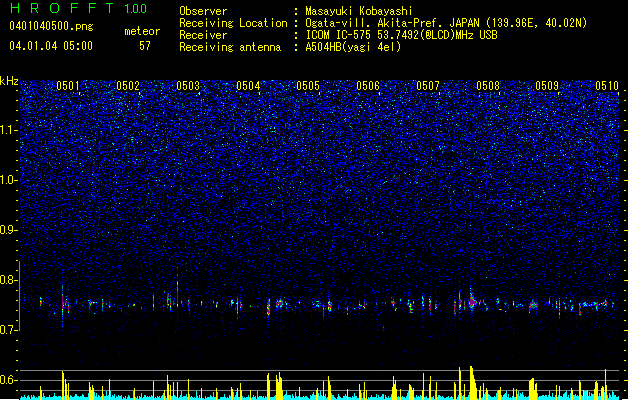Click the 0502 time marker
This screenshot has height=400, width=629.
[128, 86]
